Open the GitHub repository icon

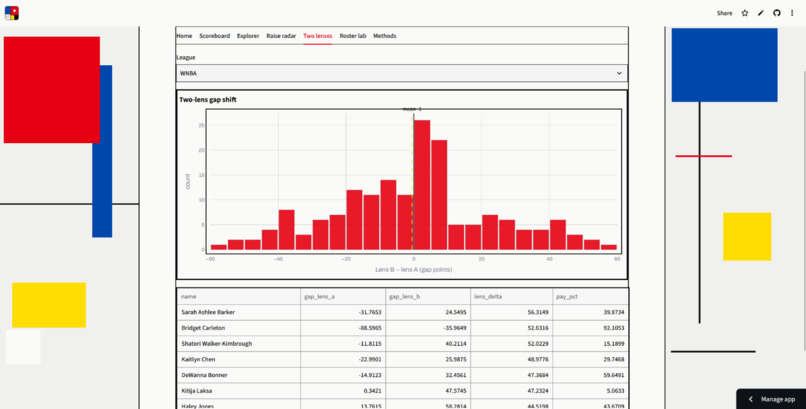pos(777,13)
